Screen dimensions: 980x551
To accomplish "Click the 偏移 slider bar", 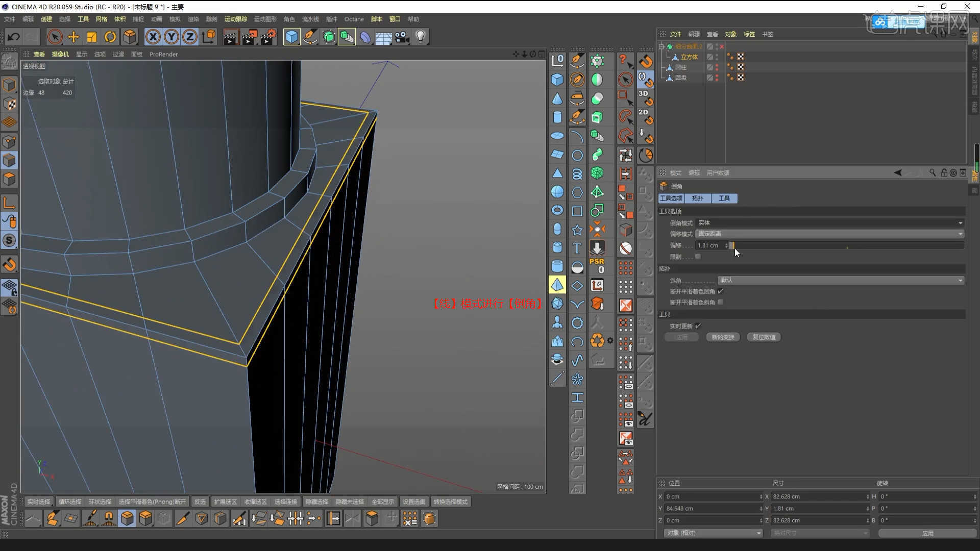I will tap(847, 245).
